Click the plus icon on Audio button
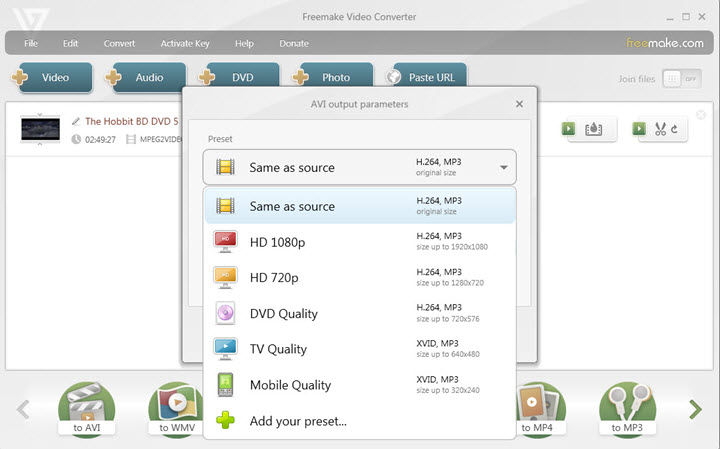This screenshot has width=720, height=449. (x=113, y=77)
